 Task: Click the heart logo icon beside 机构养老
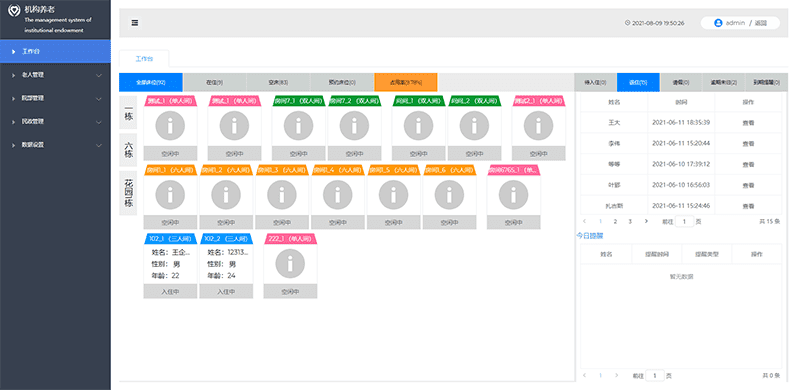tap(15, 9)
